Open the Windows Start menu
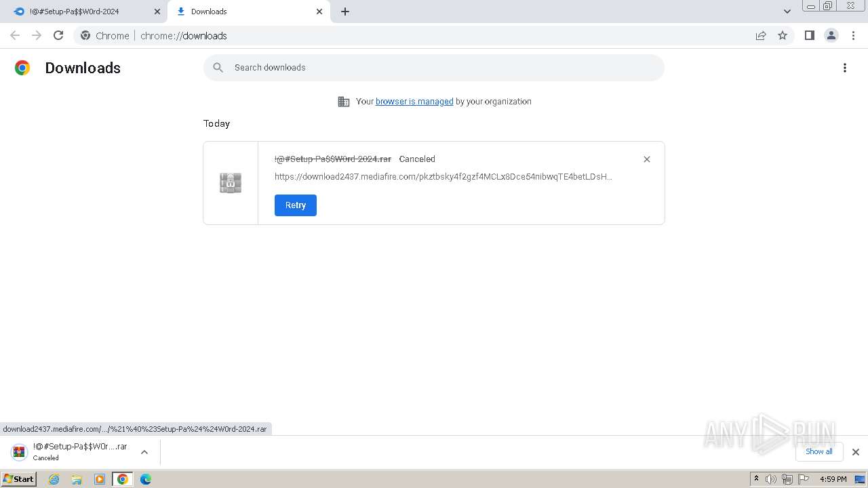 pos(19,479)
